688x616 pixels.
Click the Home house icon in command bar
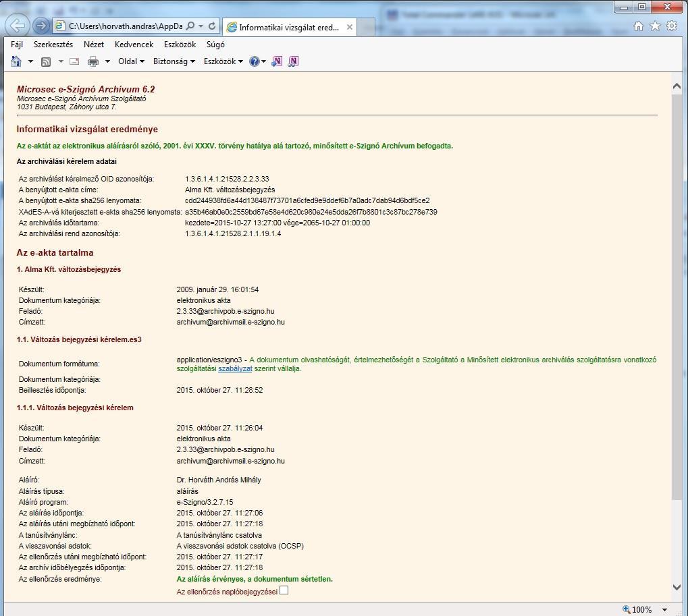coord(16,61)
